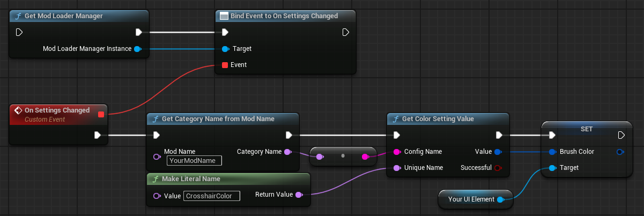Click the function icon on Make Literal Name
644x216 pixels.
156,179
